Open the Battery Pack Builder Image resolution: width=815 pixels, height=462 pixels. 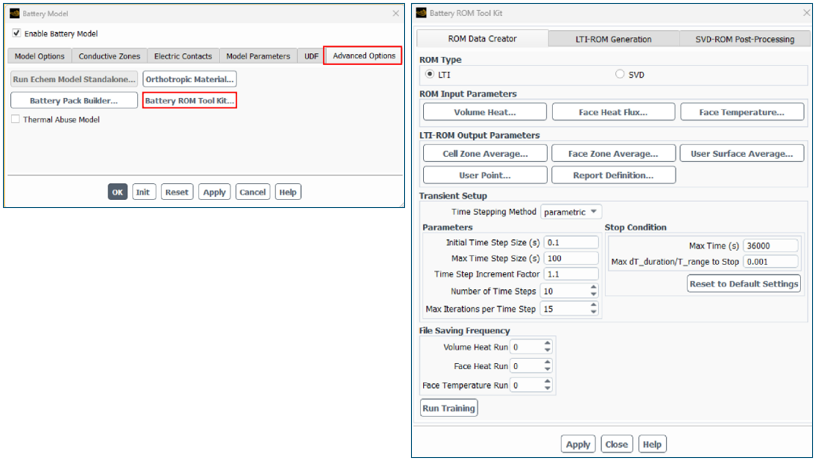[x=74, y=100]
